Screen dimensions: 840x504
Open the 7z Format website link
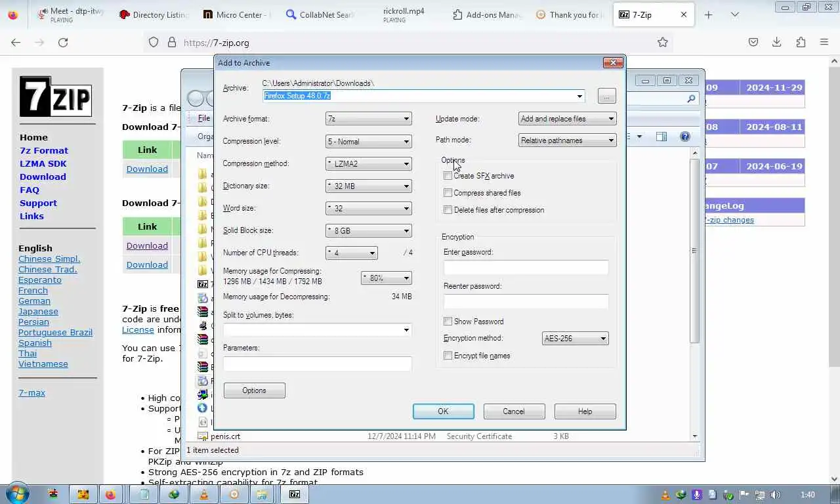click(x=44, y=150)
